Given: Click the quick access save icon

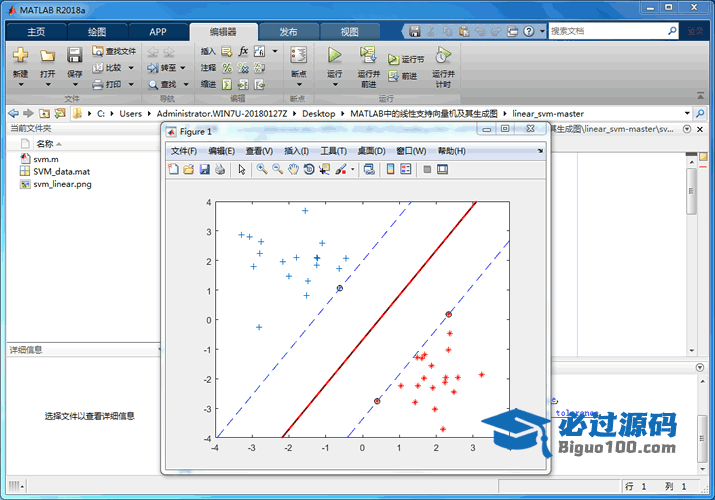Looking at the screenshot, I should pos(414,31).
